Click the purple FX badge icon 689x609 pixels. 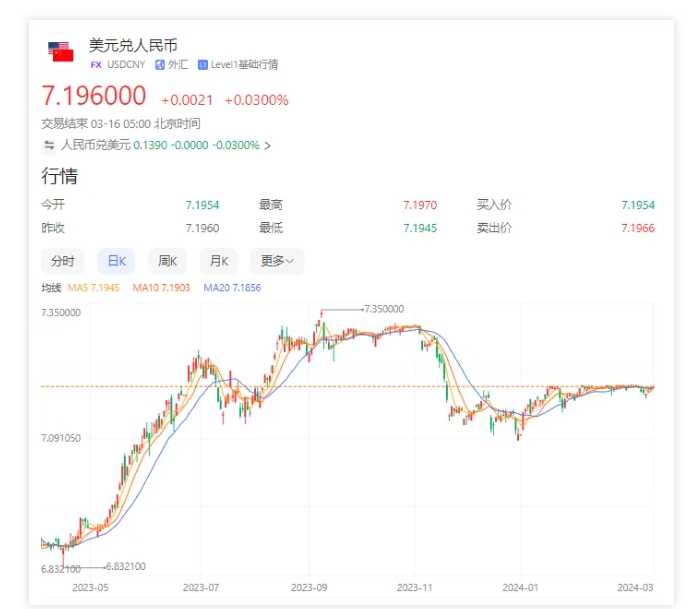click(x=96, y=65)
